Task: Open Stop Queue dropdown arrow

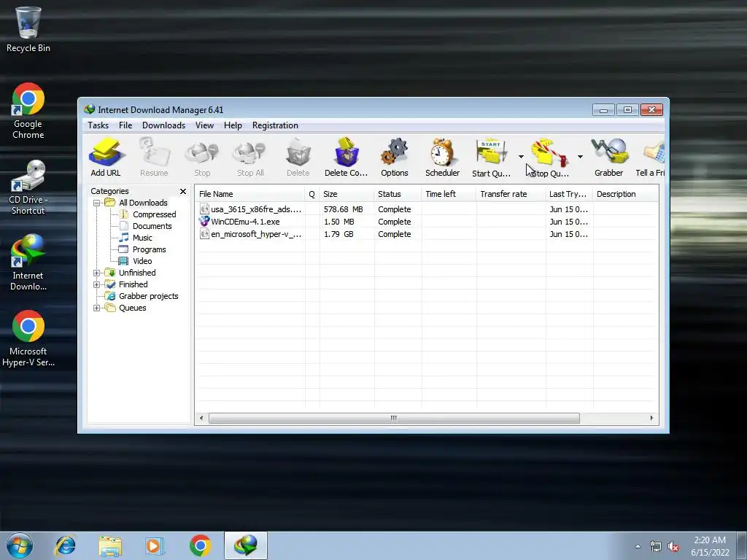Action: pyautogui.click(x=580, y=157)
